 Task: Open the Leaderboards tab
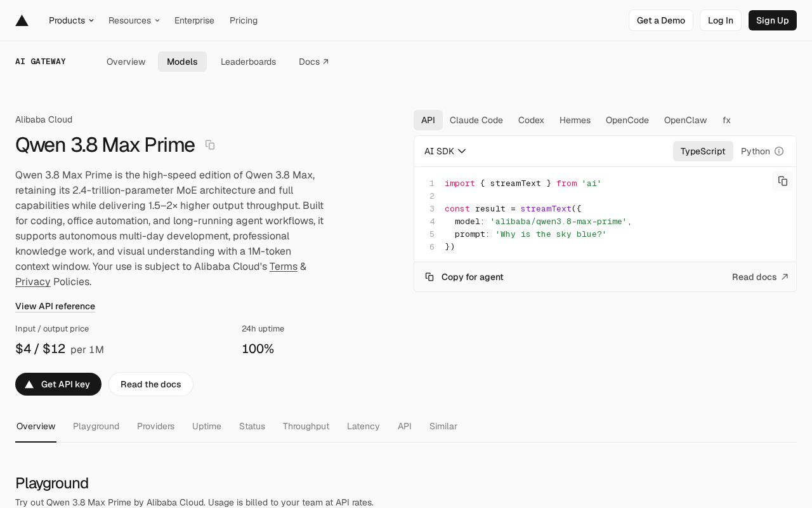point(248,62)
